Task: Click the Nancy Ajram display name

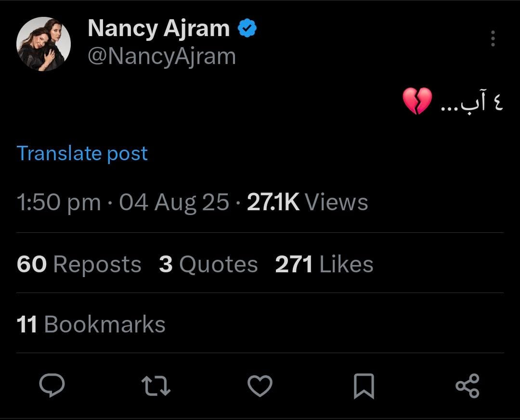Action: tap(159, 29)
